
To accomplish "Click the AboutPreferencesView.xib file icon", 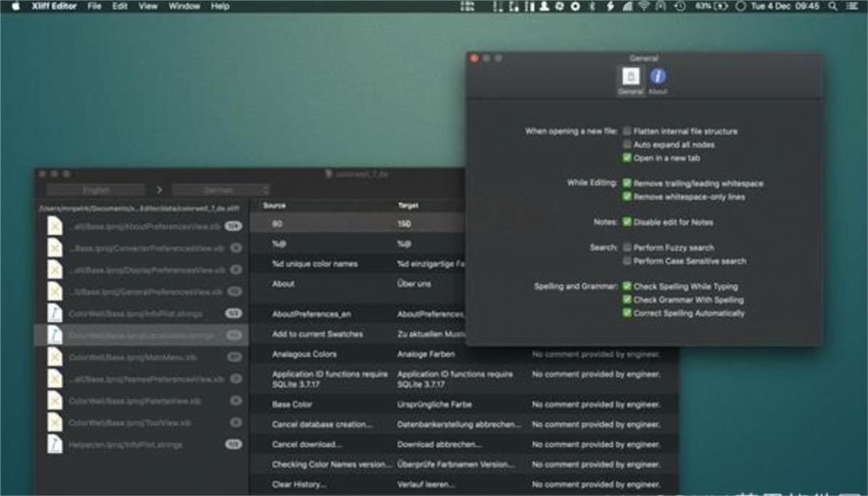I will click(x=55, y=226).
